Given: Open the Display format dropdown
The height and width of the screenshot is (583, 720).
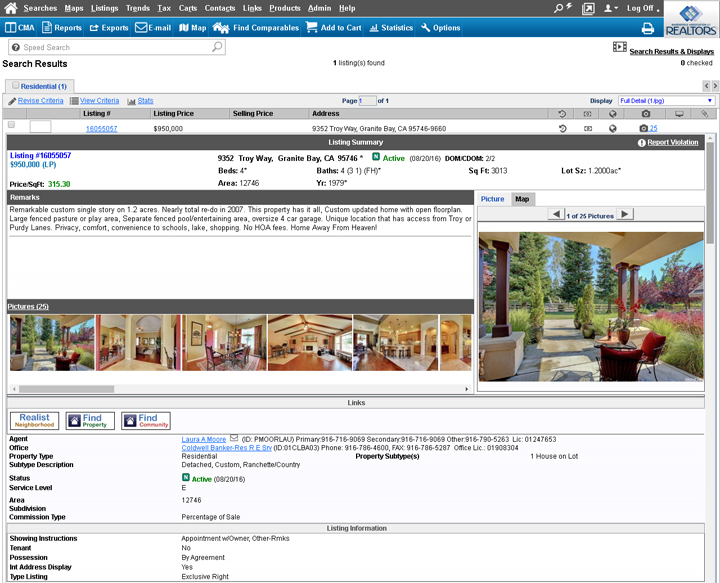Looking at the screenshot, I should pyautogui.click(x=666, y=101).
